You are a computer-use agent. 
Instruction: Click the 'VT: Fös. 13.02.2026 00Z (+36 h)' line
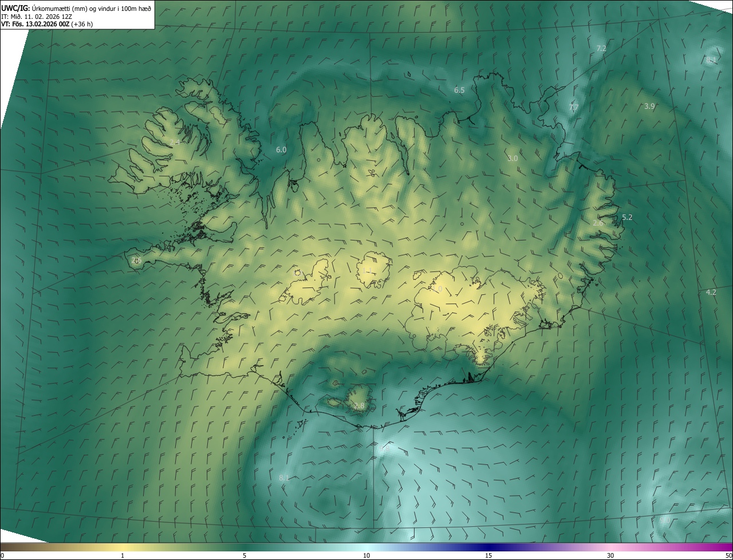pos(47,24)
